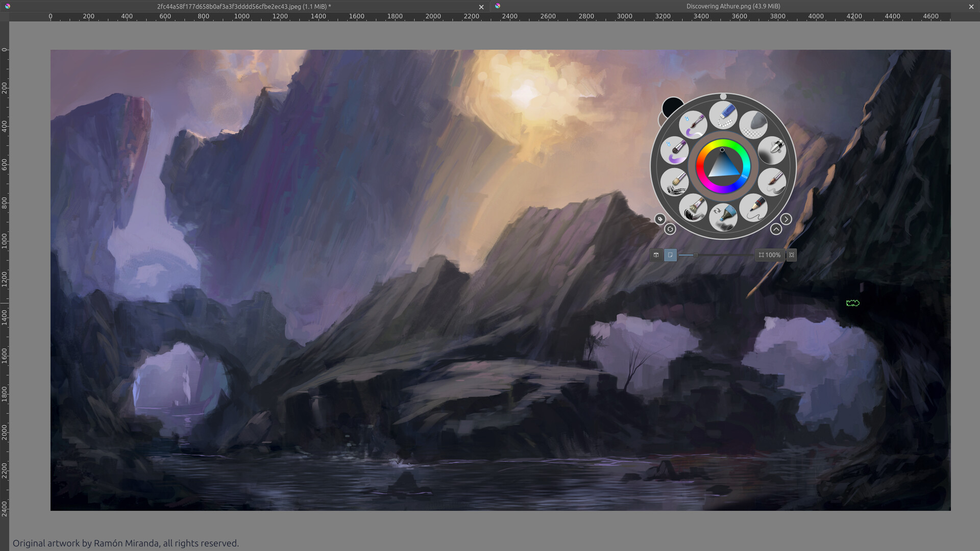Select the dry texture bristle brush preset
The width and height of the screenshot is (980, 551).
675,182
